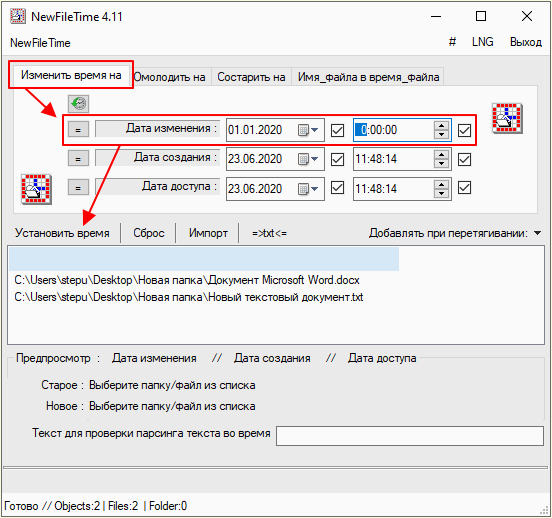This screenshot has height=518, width=552.
Task: Click the Сброс button
Action: pyautogui.click(x=149, y=233)
